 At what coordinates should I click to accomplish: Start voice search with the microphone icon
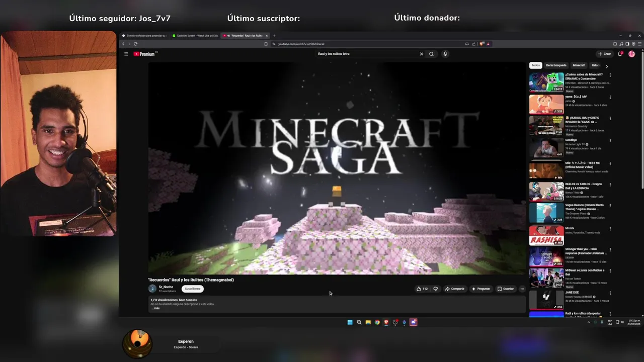[445, 54]
